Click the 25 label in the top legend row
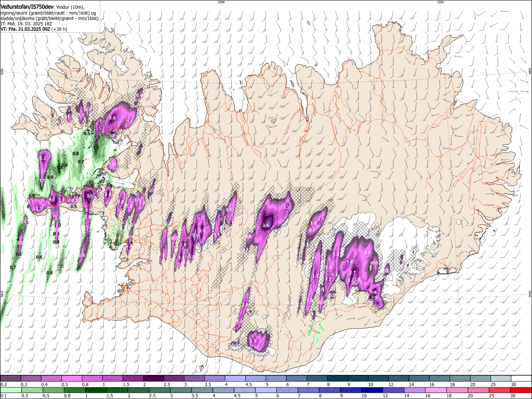This screenshot has height=399, width=532. click(493, 384)
